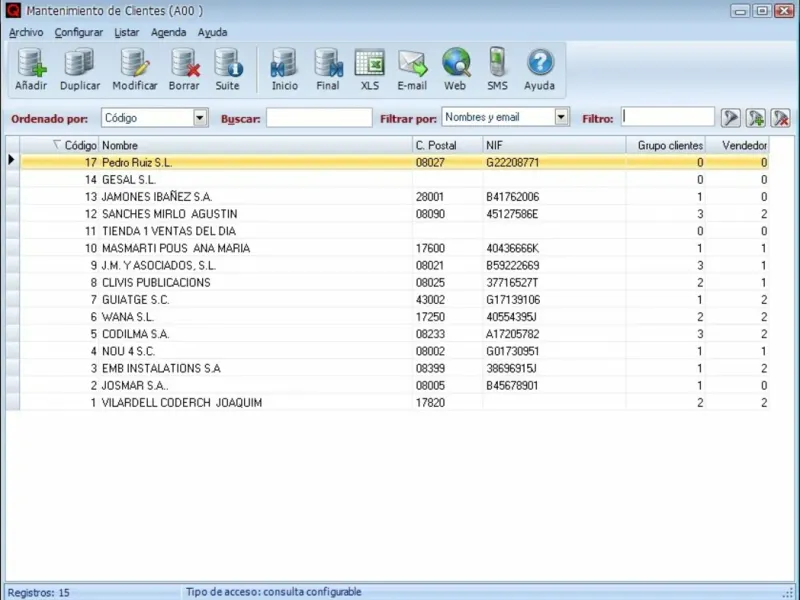The height and width of the screenshot is (600, 800).
Task: Open the Modificar record tool
Action: (x=135, y=69)
